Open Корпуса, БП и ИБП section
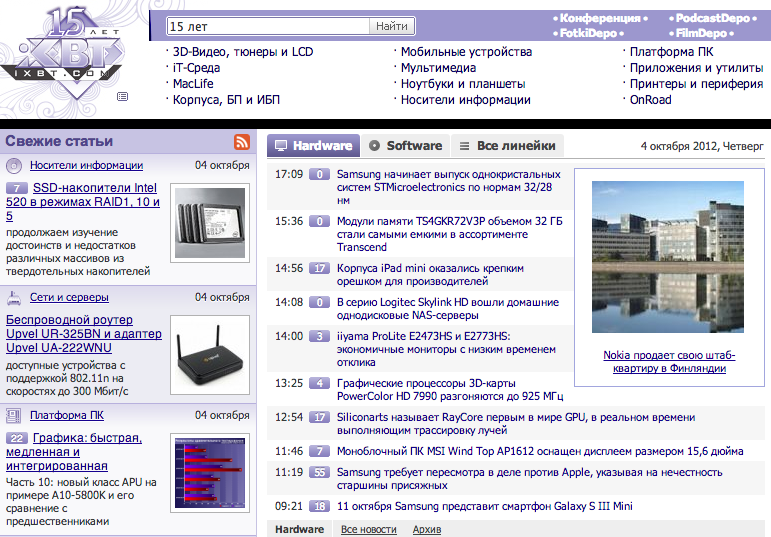The width and height of the screenshot is (771, 537). 226,100
